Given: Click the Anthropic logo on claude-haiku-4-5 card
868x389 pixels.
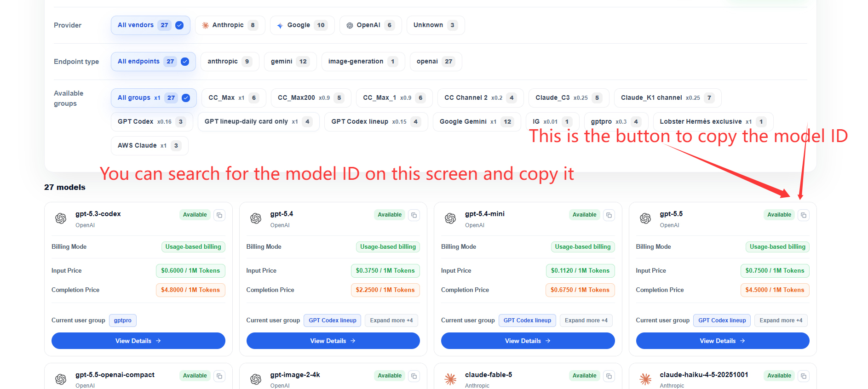Looking at the screenshot, I should pyautogui.click(x=645, y=379).
